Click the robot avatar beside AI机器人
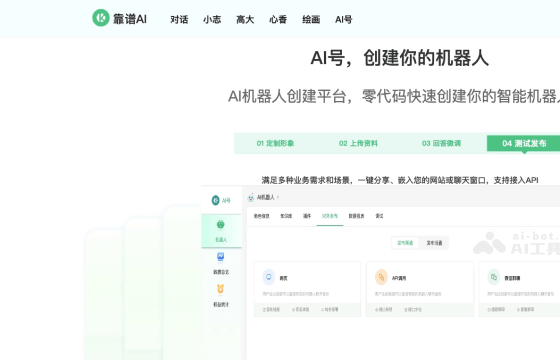 tap(251, 197)
